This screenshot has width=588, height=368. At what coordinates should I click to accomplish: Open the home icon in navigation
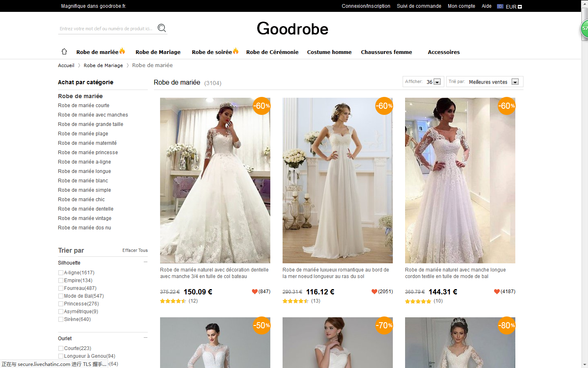coord(64,52)
